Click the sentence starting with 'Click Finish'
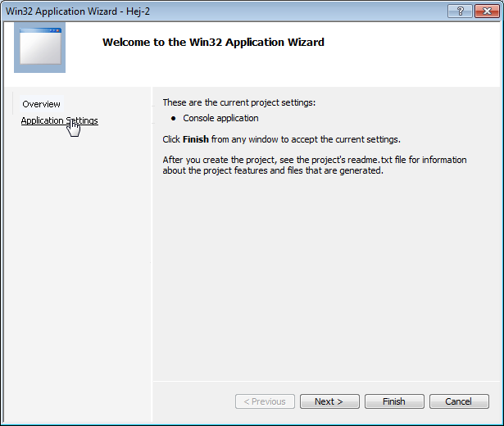The height and width of the screenshot is (426, 504). coord(281,139)
